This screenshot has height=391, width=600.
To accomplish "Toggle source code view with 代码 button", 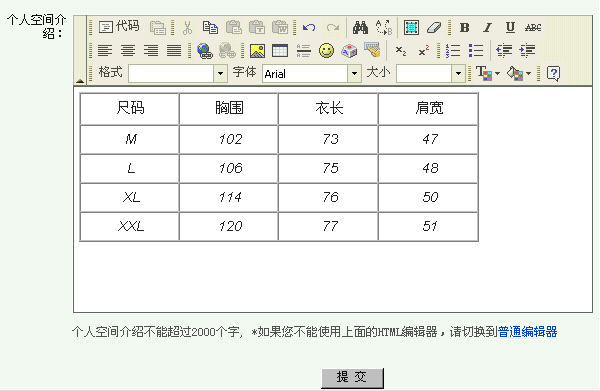I will pyautogui.click(x=119, y=27).
